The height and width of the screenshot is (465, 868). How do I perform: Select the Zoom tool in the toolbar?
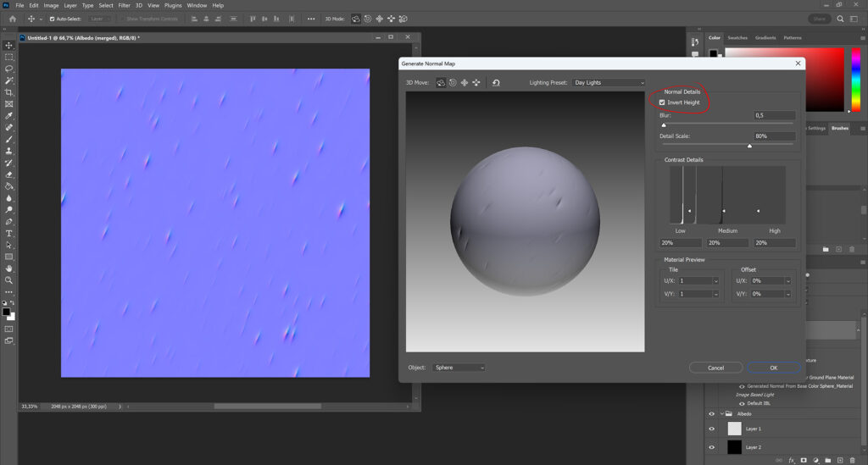(x=9, y=280)
